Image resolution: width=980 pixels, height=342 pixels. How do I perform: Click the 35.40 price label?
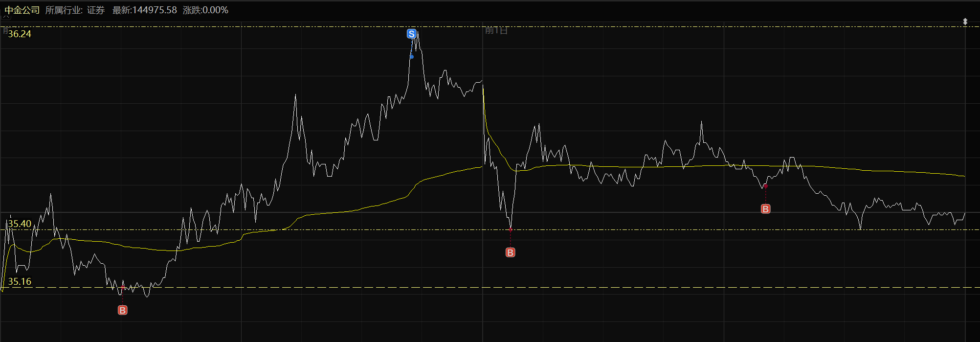(x=20, y=224)
